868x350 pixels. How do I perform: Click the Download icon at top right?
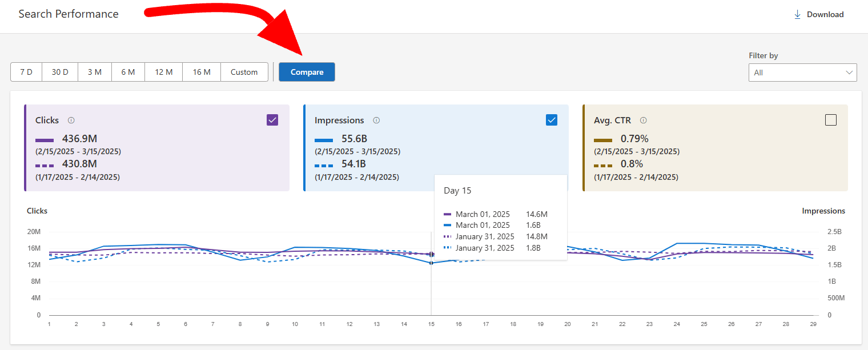(798, 14)
